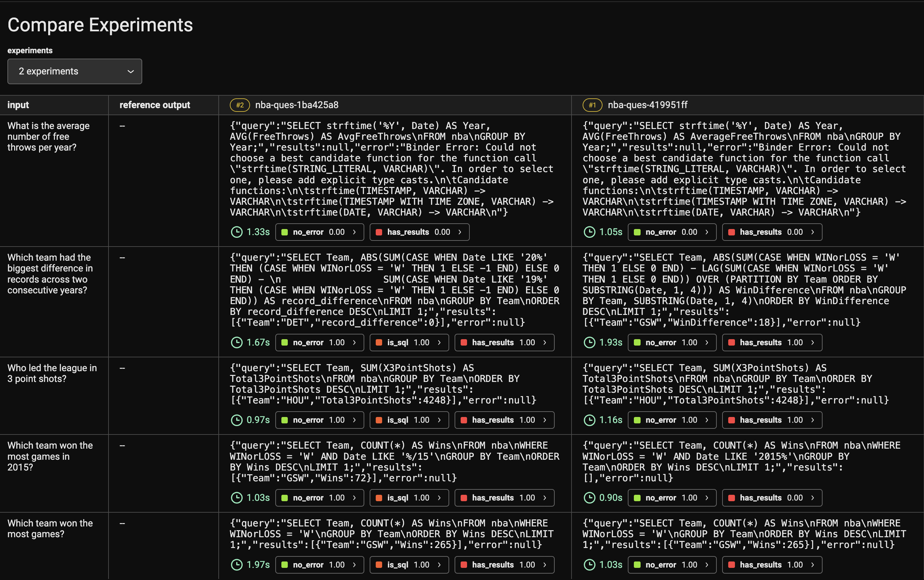
Task: Click the clock icon beside 1.05s latency
Action: tap(589, 232)
